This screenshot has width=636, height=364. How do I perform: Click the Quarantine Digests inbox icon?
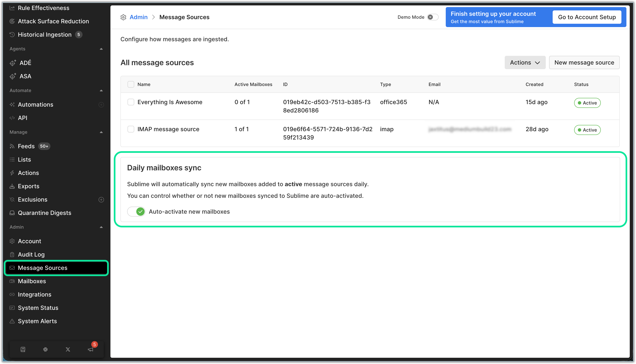point(12,213)
